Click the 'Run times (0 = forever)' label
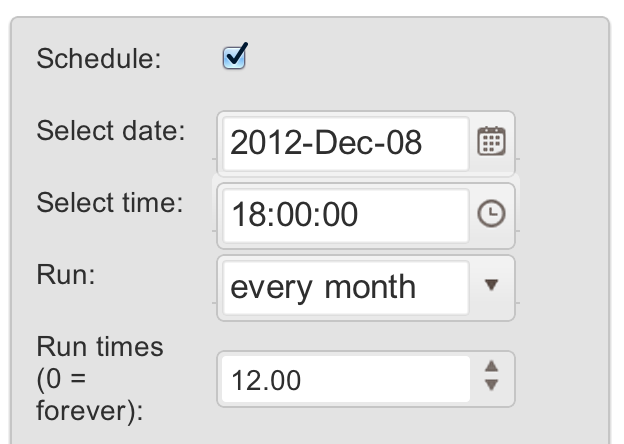This screenshot has width=624, height=444. point(100,378)
